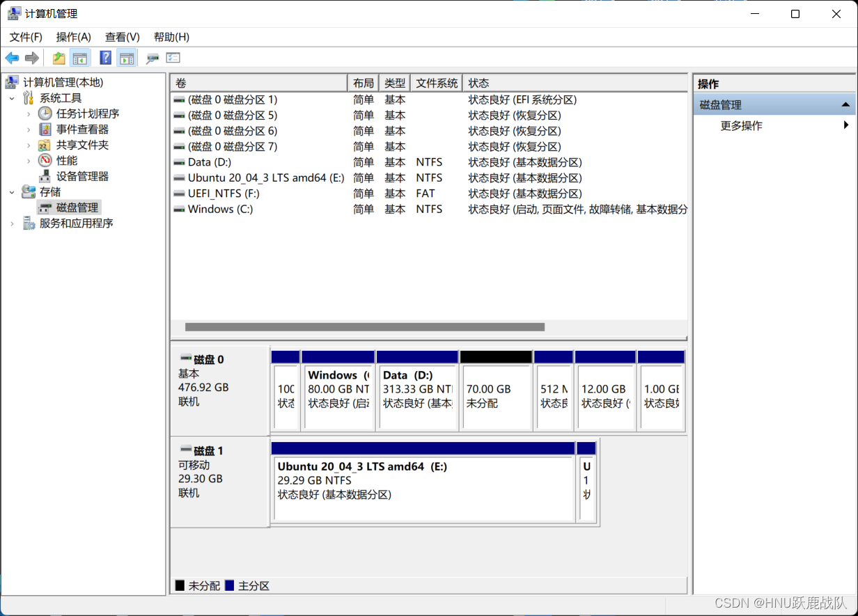
Task: Sort by the 文件系统 column header
Action: click(x=437, y=83)
